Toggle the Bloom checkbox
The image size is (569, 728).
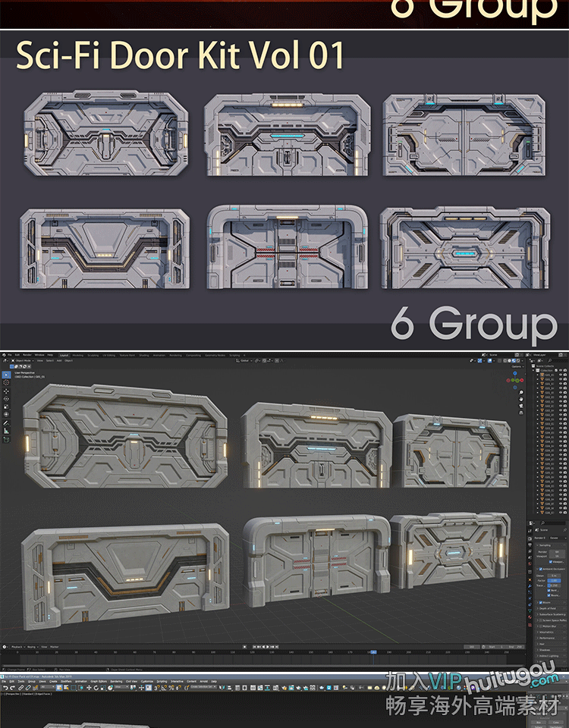541,602
